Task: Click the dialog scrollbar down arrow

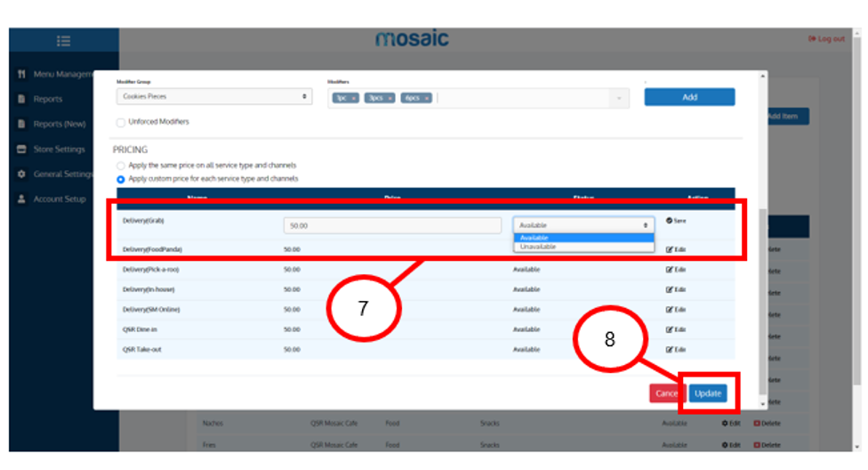Action: click(763, 404)
